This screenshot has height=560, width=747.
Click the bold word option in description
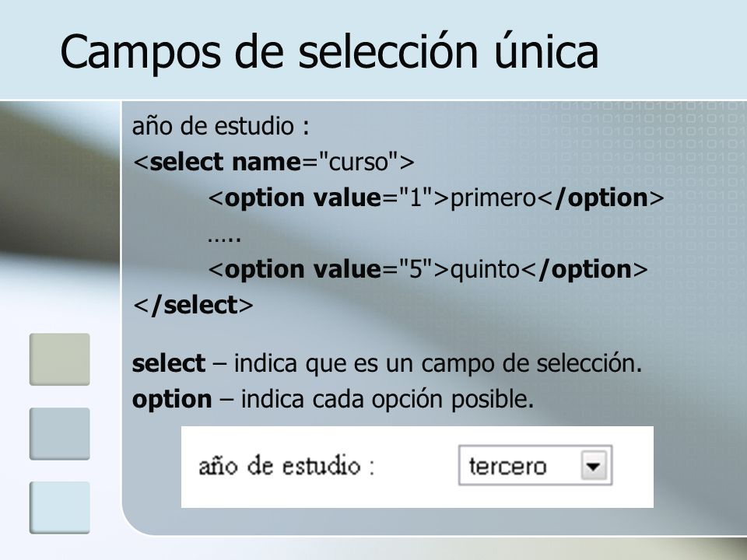(x=172, y=399)
